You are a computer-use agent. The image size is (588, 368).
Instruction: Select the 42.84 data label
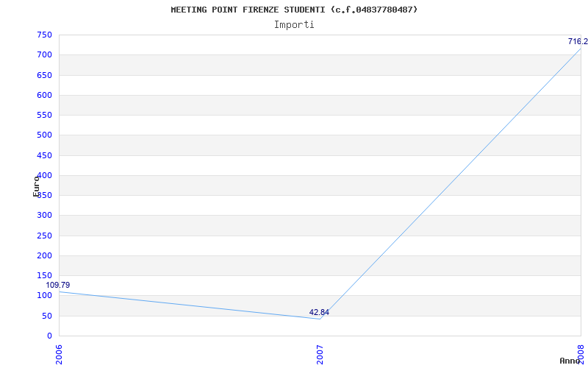tap(319, 312)
